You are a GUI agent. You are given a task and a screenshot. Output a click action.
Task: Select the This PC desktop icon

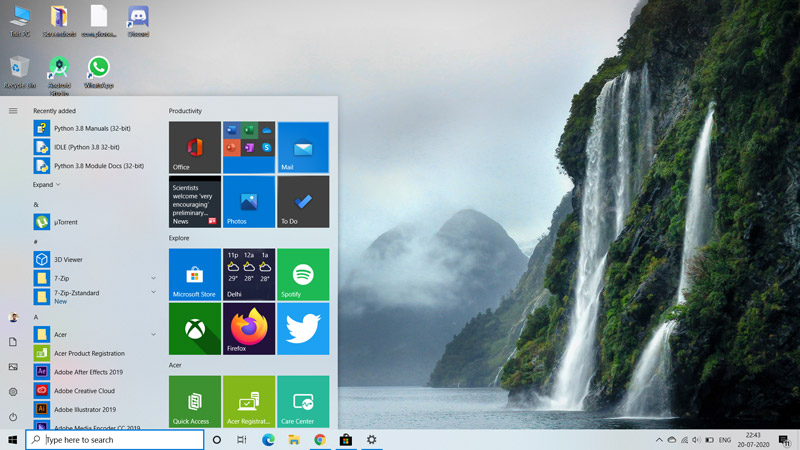[20, 22]
